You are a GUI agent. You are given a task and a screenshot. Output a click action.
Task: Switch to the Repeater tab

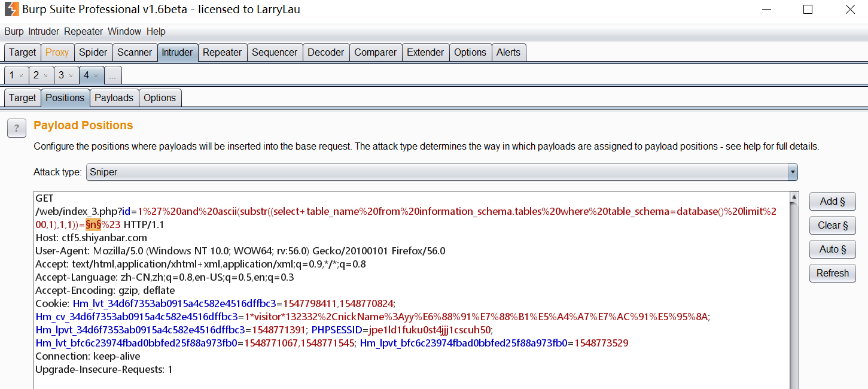223,52
